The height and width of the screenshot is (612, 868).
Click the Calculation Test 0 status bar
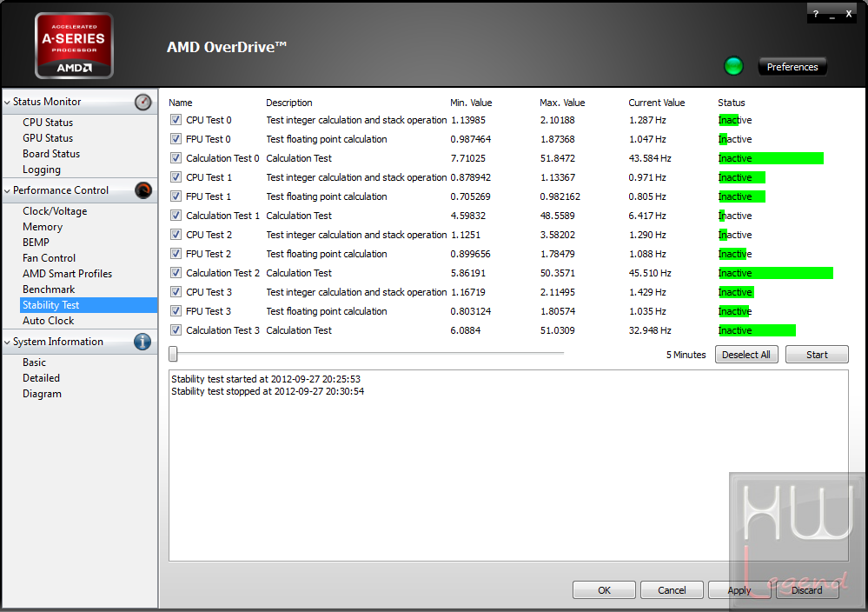coord(771,158)
